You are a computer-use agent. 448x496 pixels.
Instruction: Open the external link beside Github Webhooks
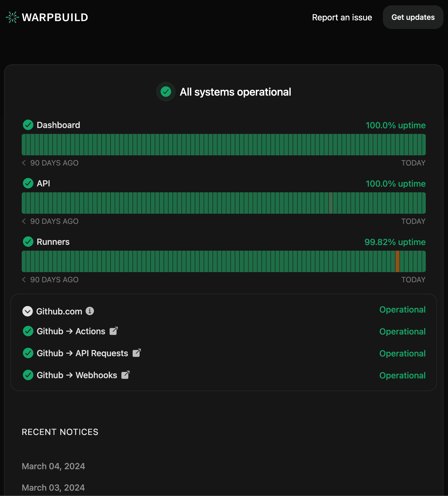point(125,375)
